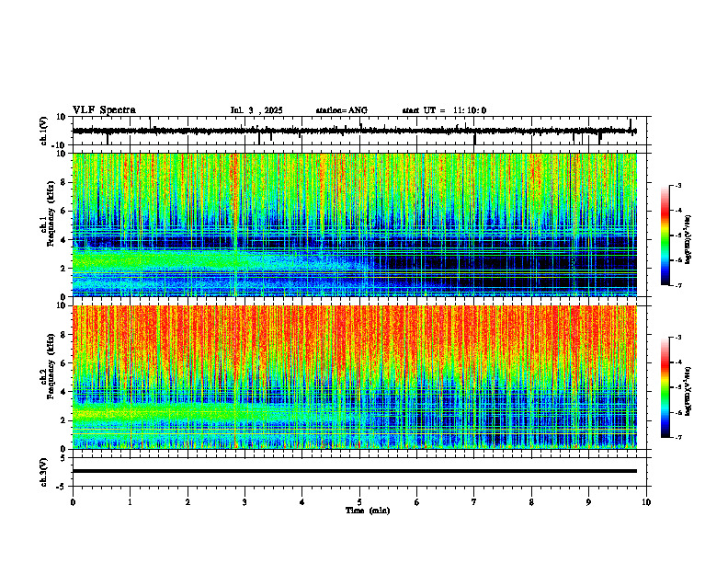Click the PSD unit label beside ch.2 colorbar
This screenshot has height=563, width=728.
(x=688, y=391)
